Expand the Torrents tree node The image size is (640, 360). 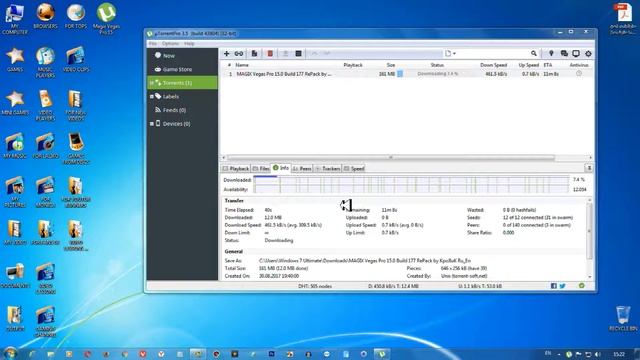coord(151,83)
